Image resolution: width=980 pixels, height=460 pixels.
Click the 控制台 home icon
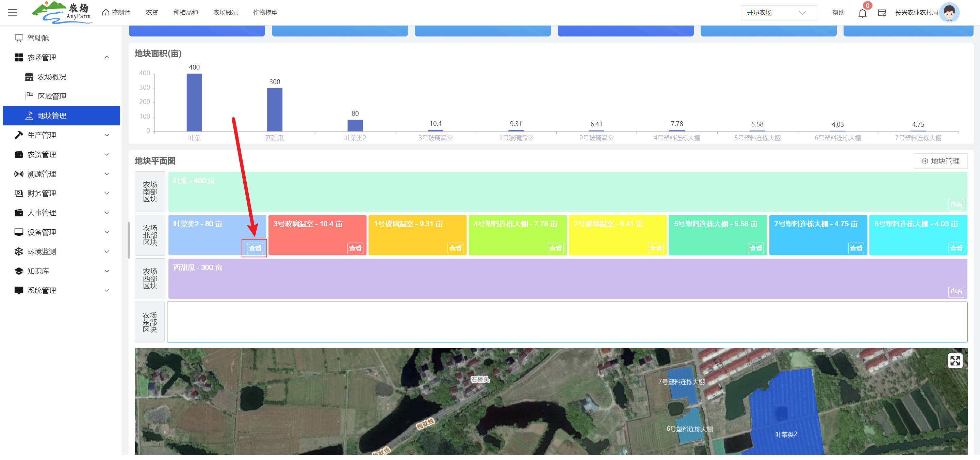pos(106,13)
